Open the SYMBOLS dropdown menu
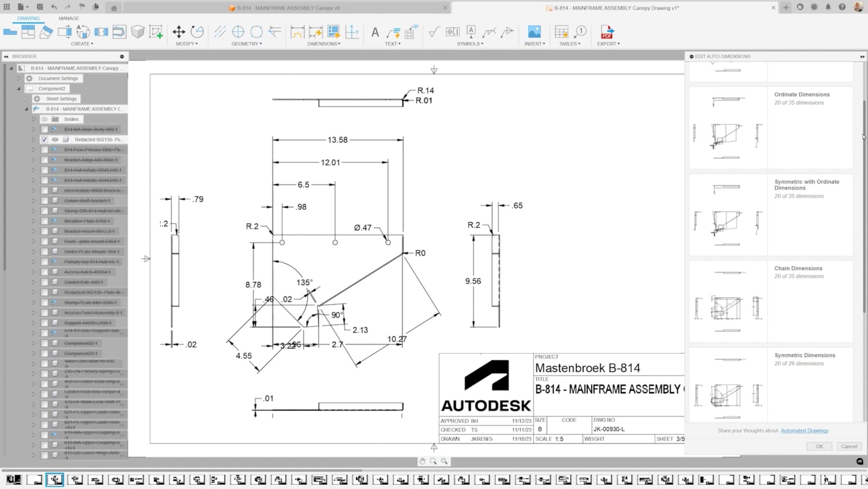This screenshot has width=868, height=489. pyautogui.click(x=470, y=44)
